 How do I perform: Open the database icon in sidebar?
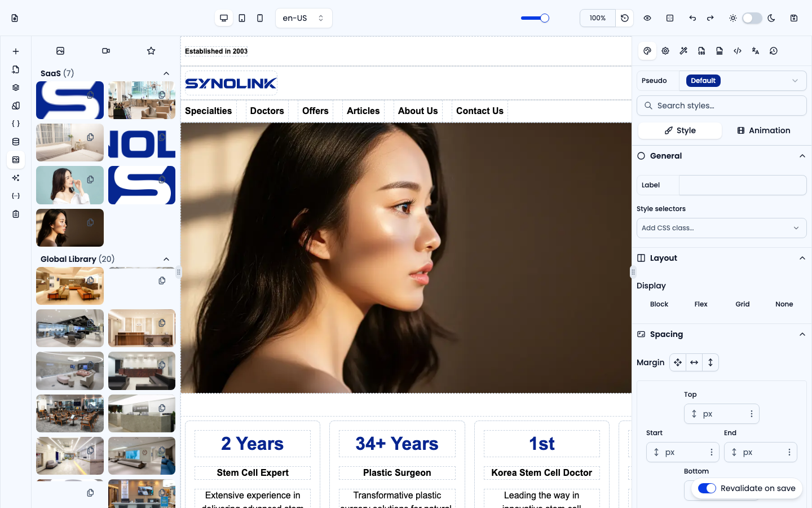16,142
